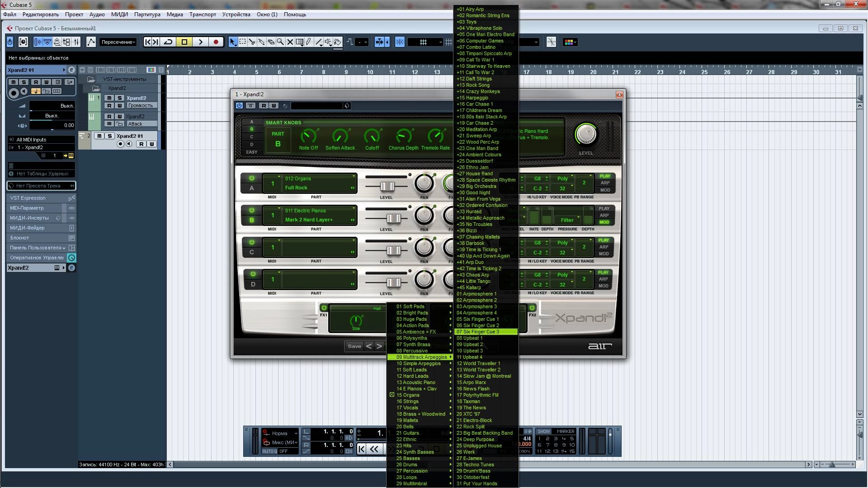Screen dimensions: 868x488
Task: Select easy part A in Smart Knobs
Action: pyautogui.click(x=252, y=122)
